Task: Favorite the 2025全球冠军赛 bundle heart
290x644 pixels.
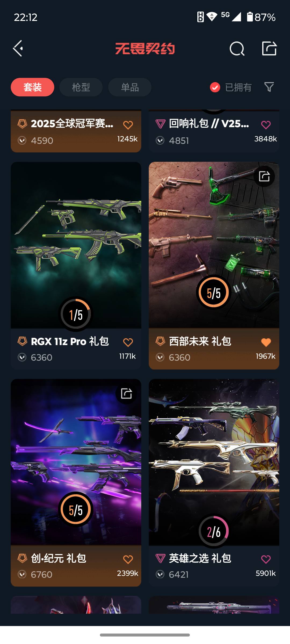Action: click(128, 125)
